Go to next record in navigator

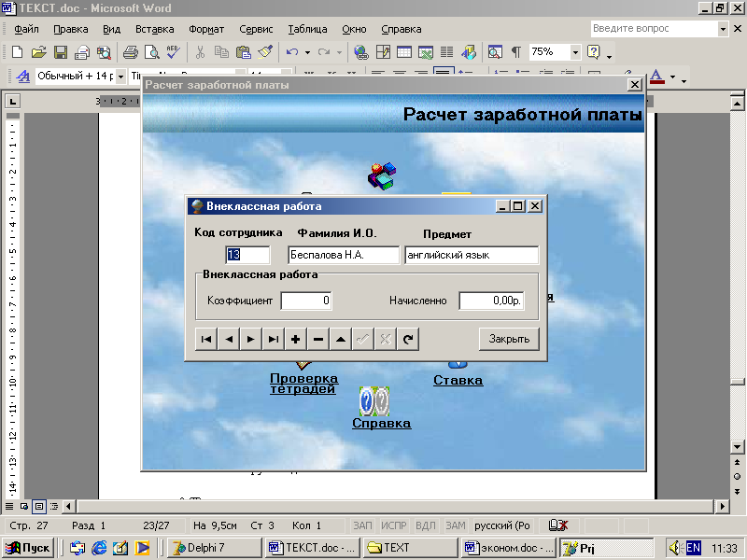tap(251, 339)
